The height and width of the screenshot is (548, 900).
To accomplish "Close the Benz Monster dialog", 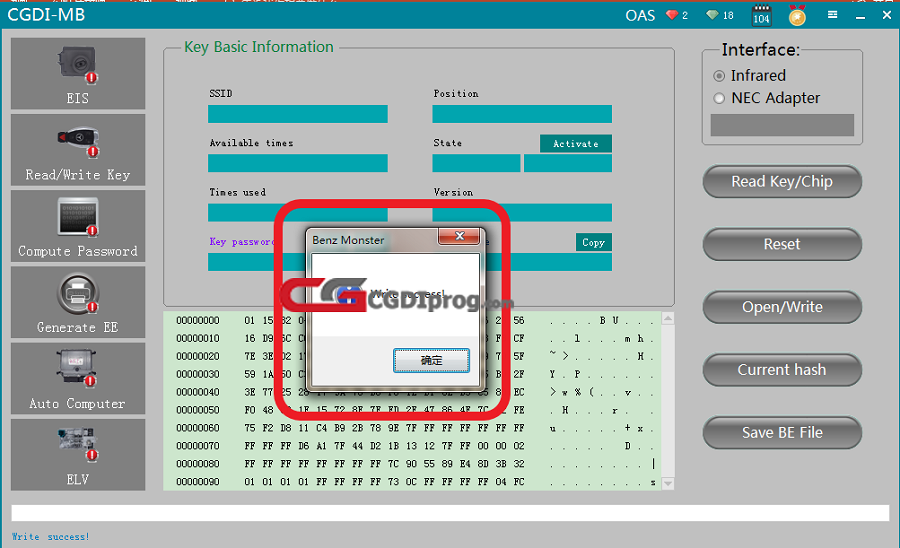I will coord(459,236).
